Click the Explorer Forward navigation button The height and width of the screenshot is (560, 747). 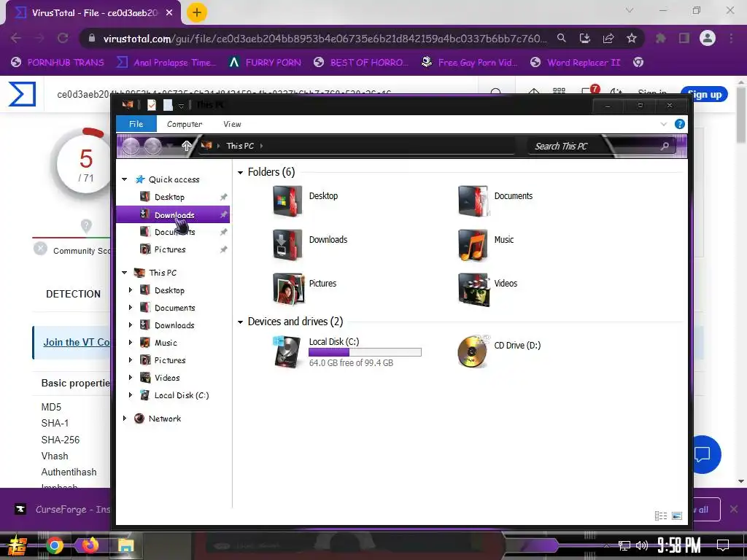point(152,146)
